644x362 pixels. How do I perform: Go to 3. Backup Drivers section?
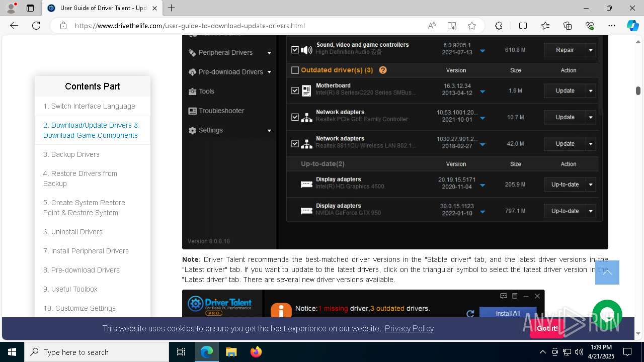(x=71, y=154)
